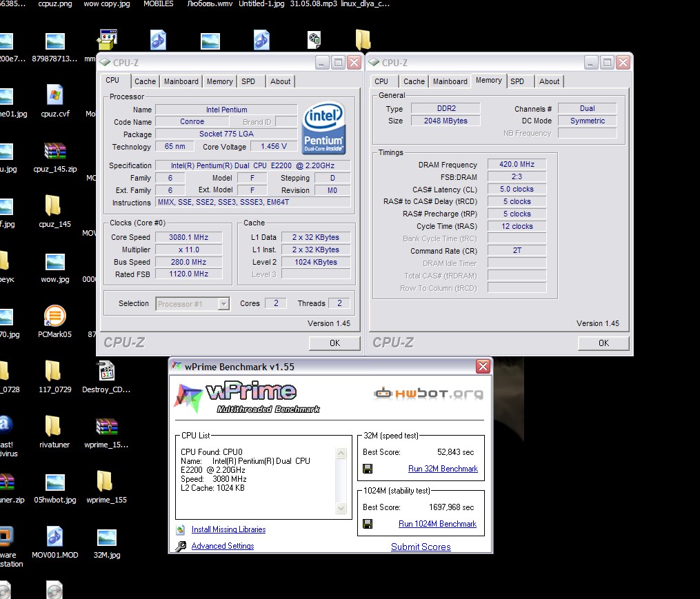The image size is (700, 599).
Task: Click save icon for 1024M score
Action: [368, 524]
